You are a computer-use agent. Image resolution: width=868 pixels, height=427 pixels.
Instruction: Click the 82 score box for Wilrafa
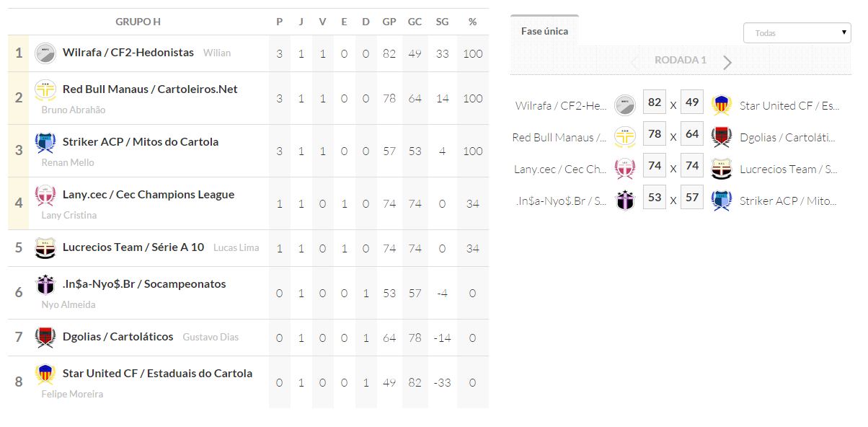click(x=655, y=102)
